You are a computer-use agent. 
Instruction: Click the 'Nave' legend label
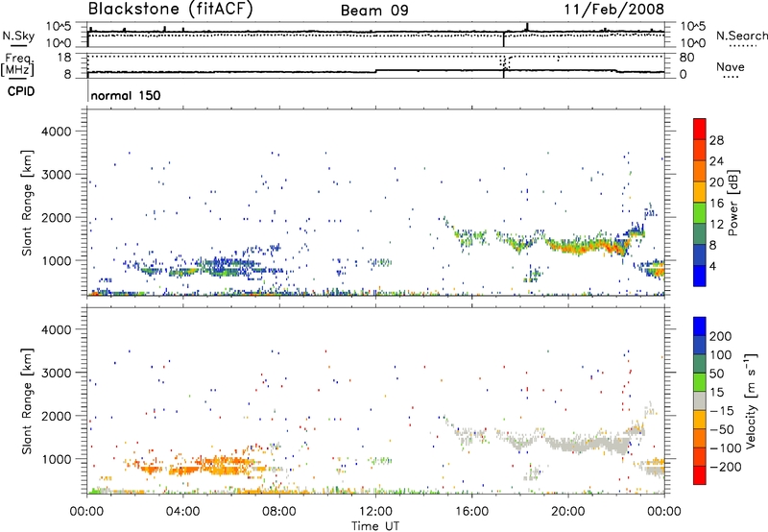coord(731,66)
